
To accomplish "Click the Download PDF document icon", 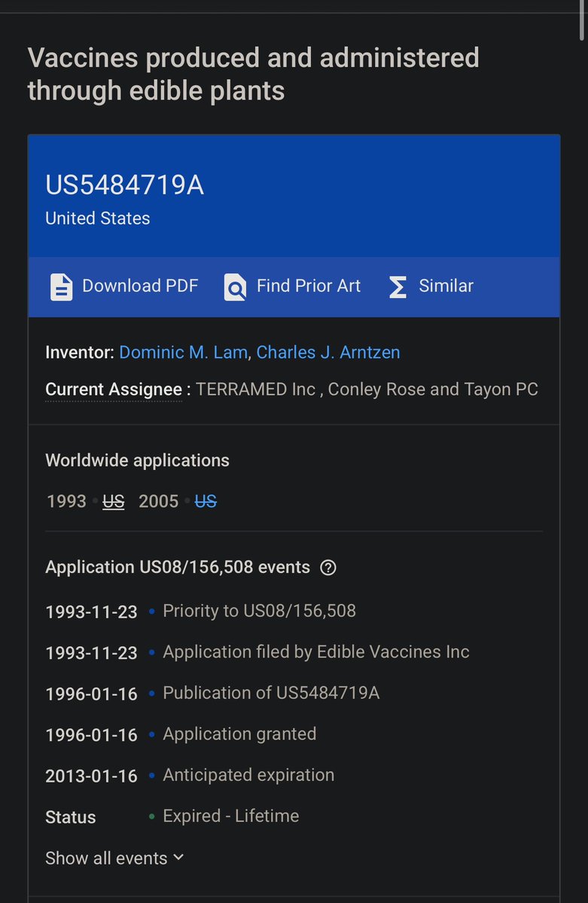I will tap(61, 287).
